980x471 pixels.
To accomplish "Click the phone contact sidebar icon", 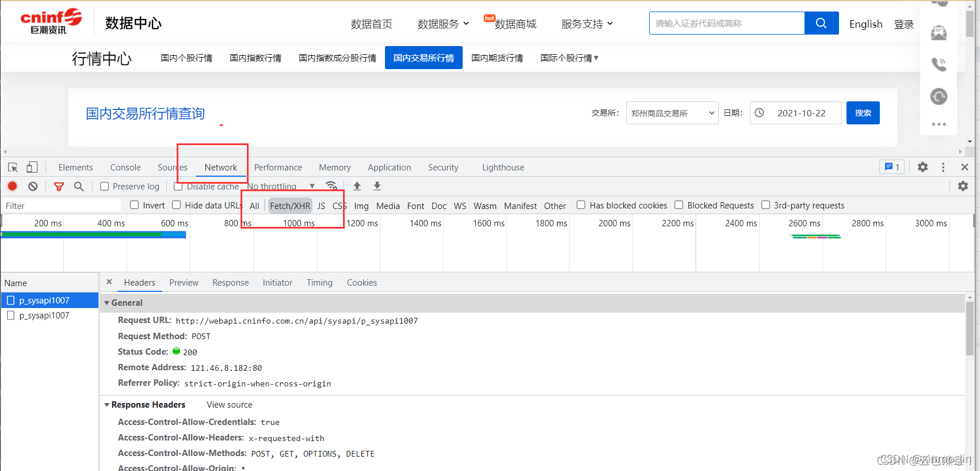I will (x=939, y=64).
